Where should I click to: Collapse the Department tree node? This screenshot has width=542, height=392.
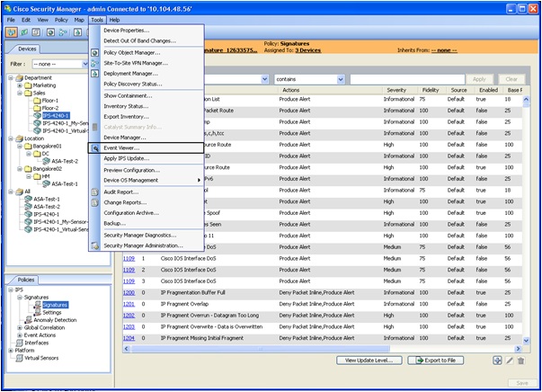pyautogui.click(x=11, y=78)
